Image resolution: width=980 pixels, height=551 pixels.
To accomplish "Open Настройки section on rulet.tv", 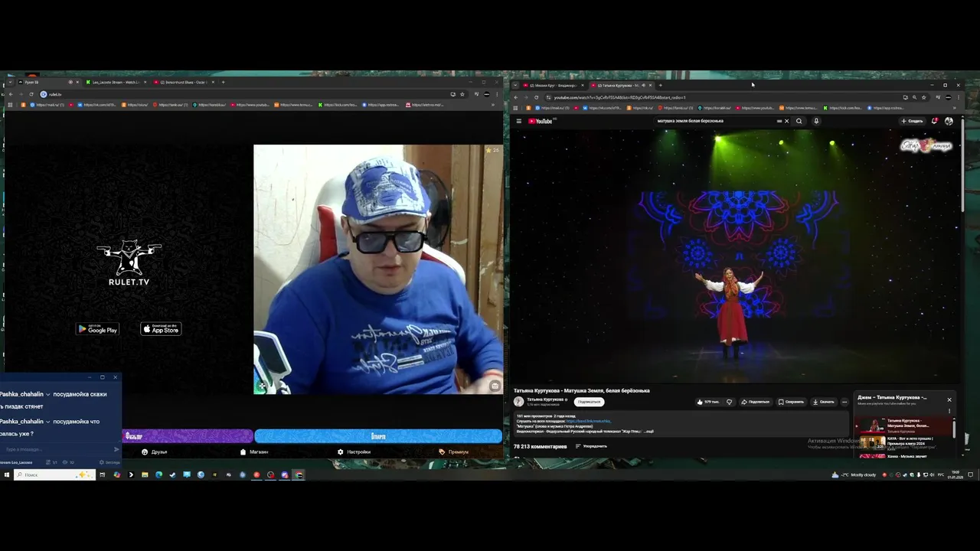I will (x=354, y=452).
